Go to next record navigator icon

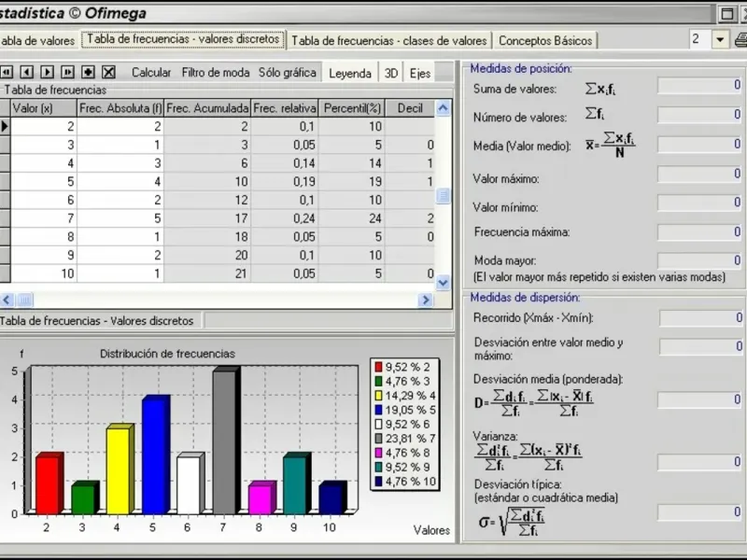[48, 72]
